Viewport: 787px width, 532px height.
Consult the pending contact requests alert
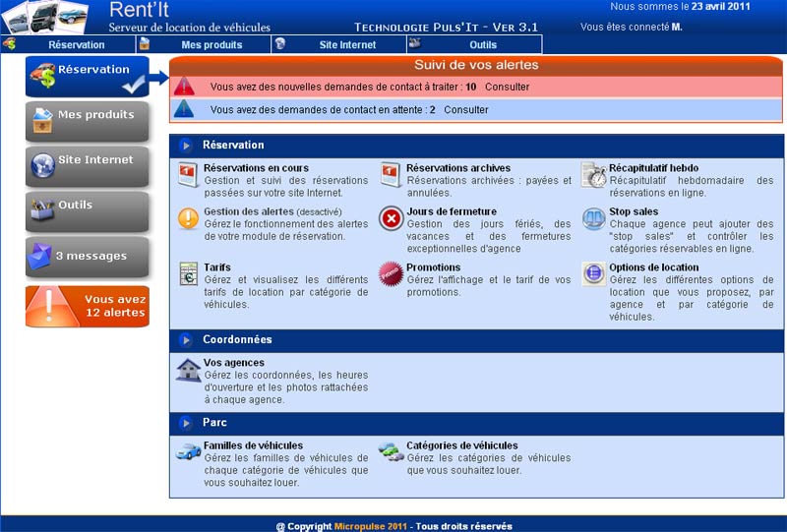tap(465, 110)
